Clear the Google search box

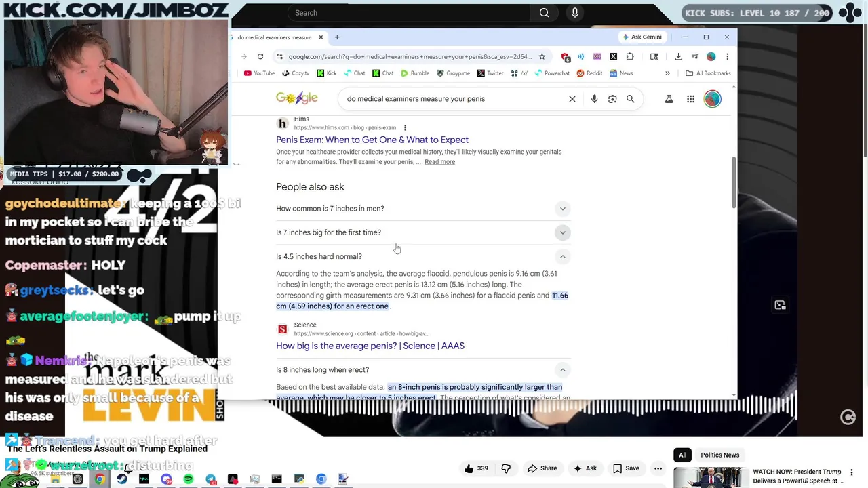[572, 99]
